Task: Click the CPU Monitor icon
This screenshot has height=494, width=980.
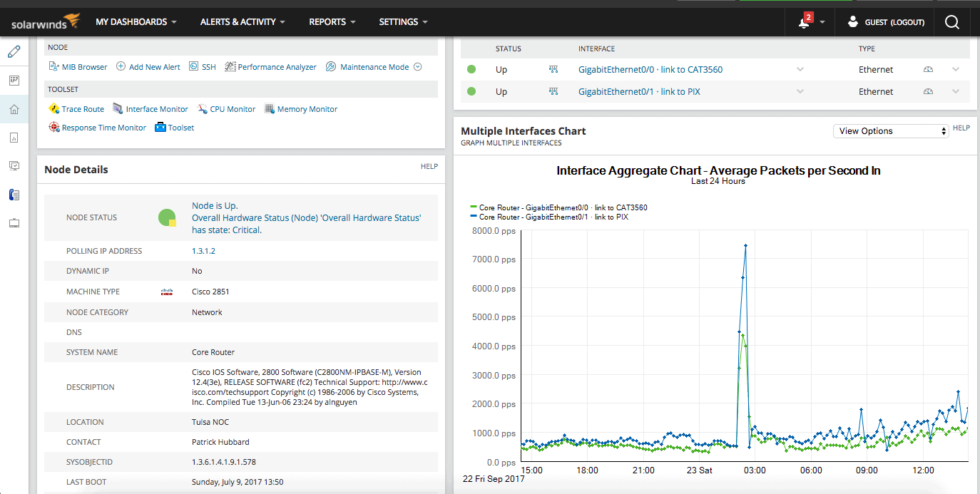Action: (x=202, y=108)
